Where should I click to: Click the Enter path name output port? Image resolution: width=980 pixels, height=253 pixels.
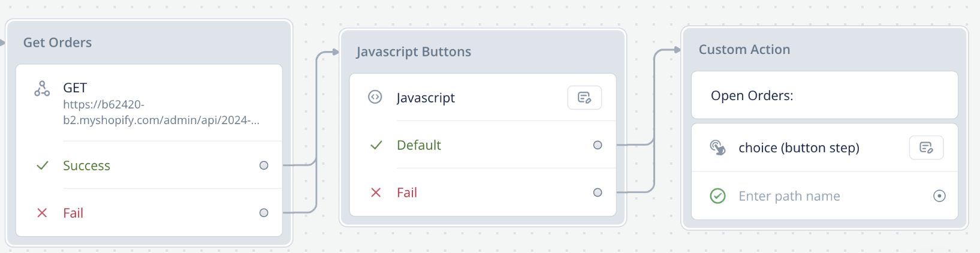click(939, 196)
